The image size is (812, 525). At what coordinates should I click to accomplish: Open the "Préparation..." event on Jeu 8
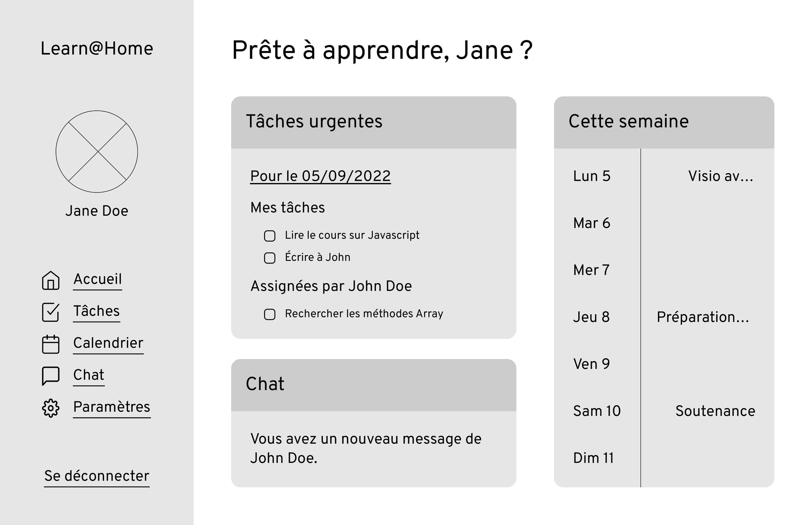coord(703,317)
